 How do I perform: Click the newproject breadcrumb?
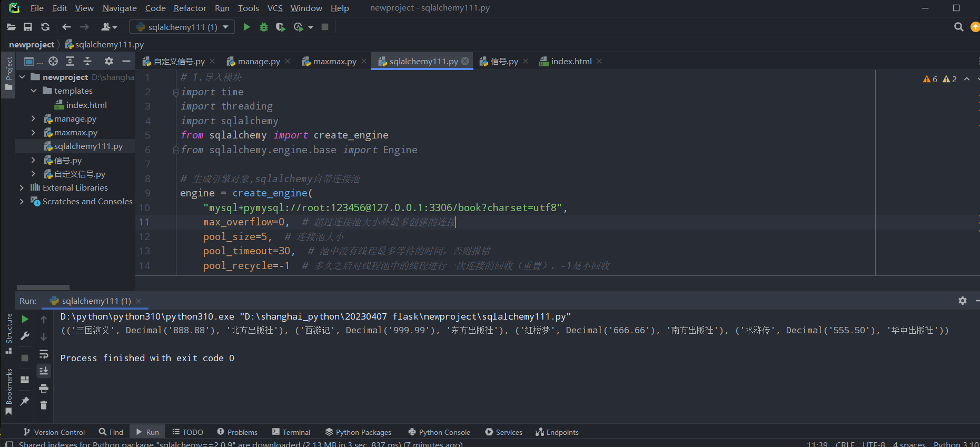pos(32,44)
